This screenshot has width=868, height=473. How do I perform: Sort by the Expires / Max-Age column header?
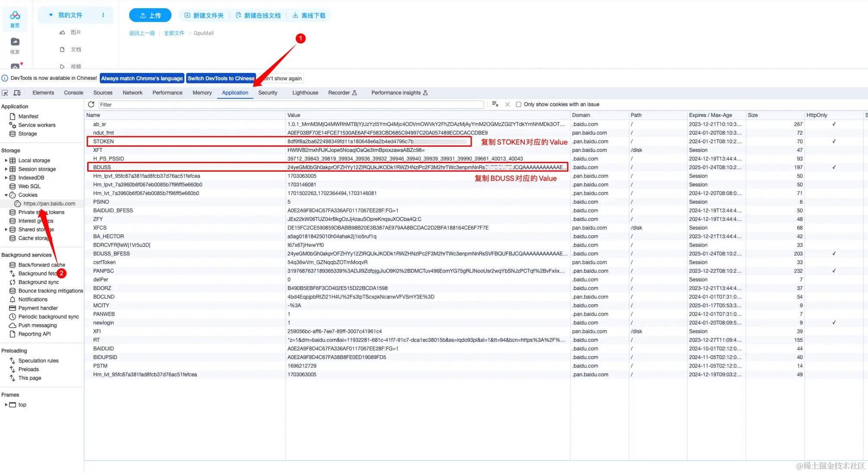[710, 115]
